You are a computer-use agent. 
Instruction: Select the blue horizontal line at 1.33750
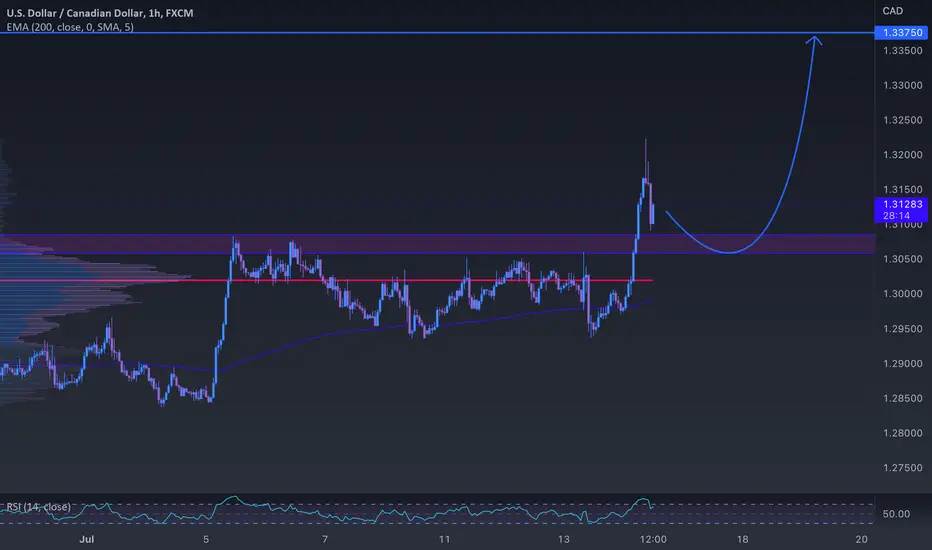pyautogui.click(x=437, y=33)
